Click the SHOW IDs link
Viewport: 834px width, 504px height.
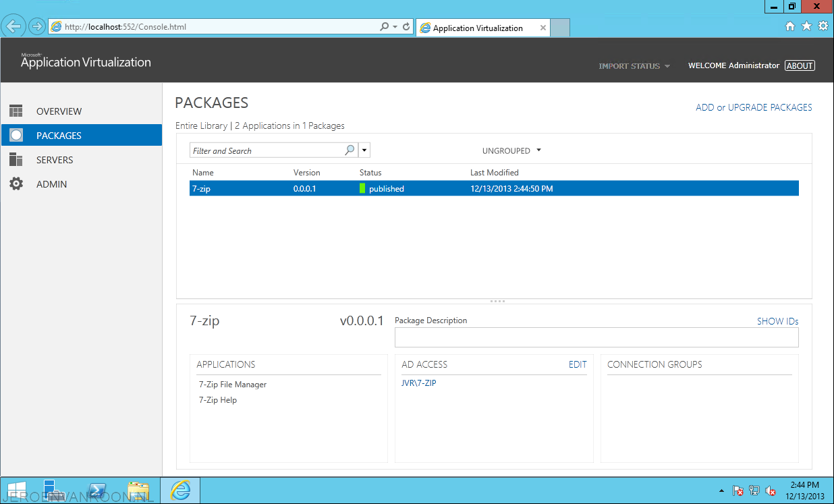point(777,321)
